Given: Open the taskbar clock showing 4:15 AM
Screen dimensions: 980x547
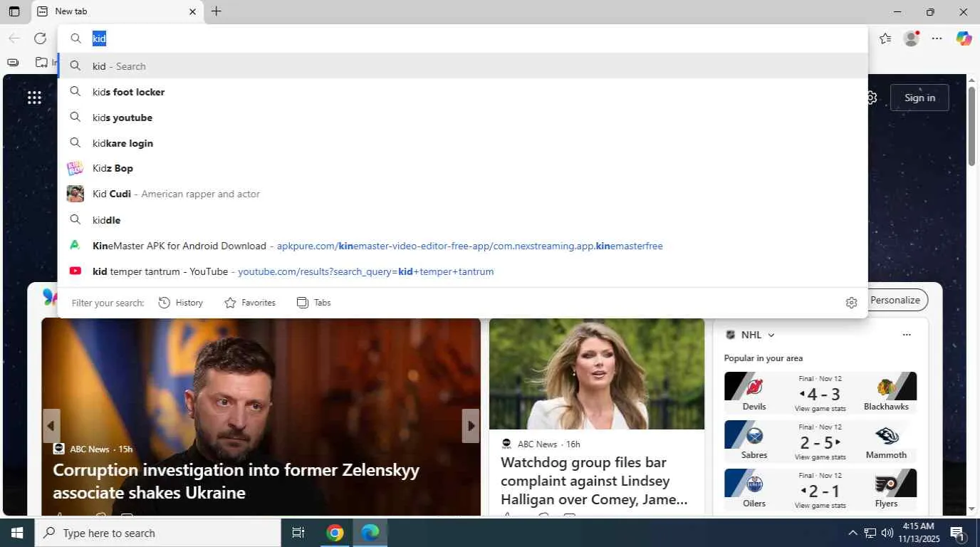Looking at the screenshot, I should tap(919, 533).
